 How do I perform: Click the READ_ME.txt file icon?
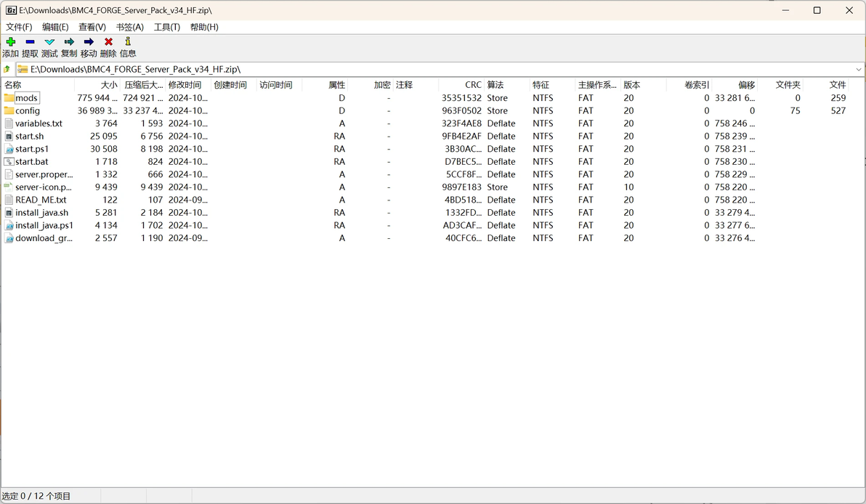tap(9, 200)
